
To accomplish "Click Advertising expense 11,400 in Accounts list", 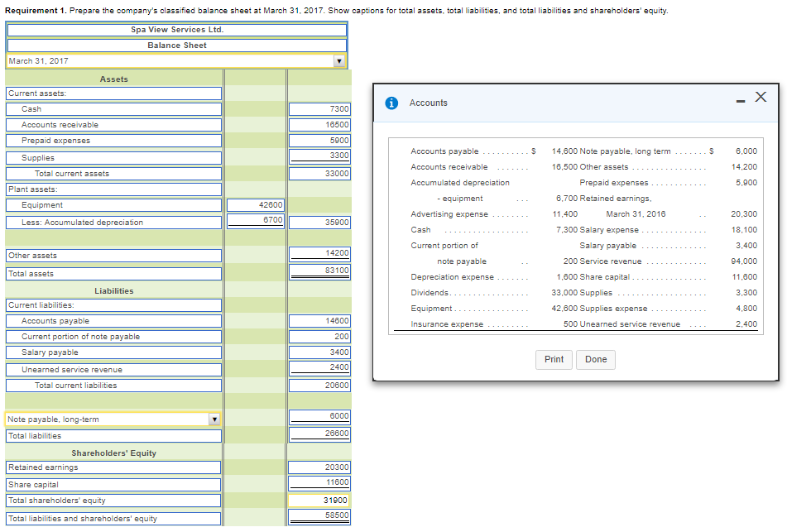I will (494, 213).
